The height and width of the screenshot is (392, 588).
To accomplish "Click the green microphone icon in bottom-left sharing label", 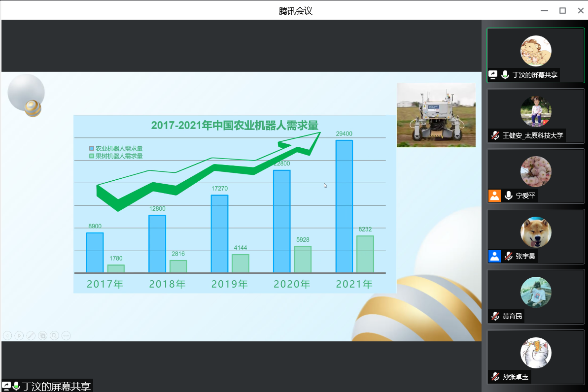I will click(16, 386).
